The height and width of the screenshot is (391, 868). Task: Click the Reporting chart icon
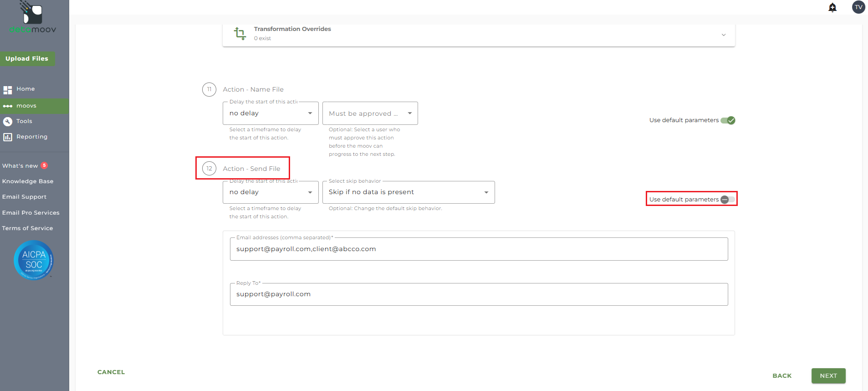[8, 137]
